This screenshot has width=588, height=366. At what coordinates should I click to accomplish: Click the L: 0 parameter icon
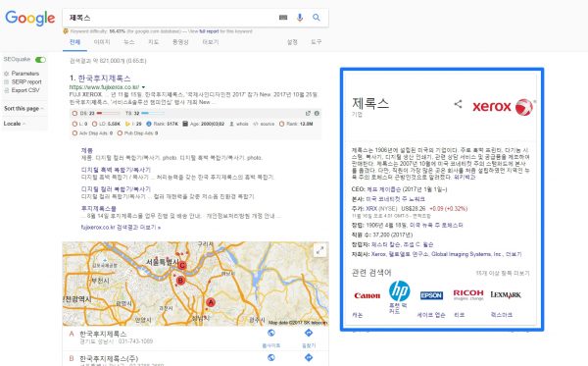[x=74, y=124]
